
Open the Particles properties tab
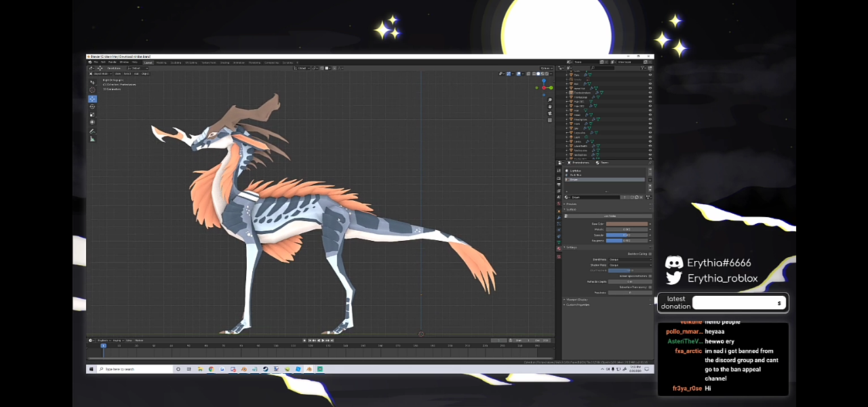click(x=559, y=224)
